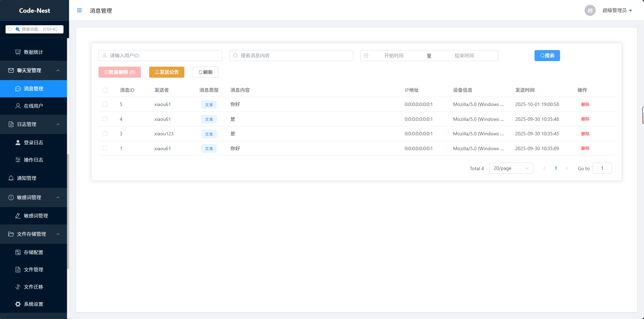This screenshot has height=319, width=644.
Task: Click the 数据统计 dashboard icon
Action: [18, 52]
